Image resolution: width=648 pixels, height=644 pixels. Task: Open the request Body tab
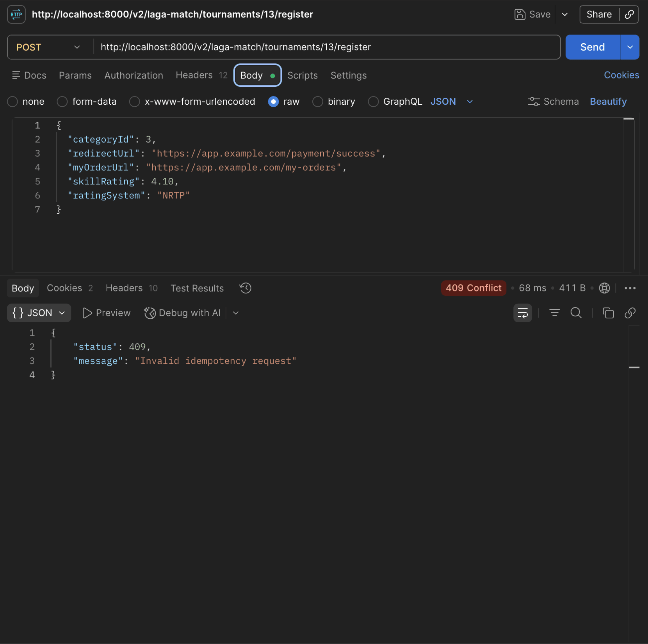pyautogui.click(x=257, y=75)
